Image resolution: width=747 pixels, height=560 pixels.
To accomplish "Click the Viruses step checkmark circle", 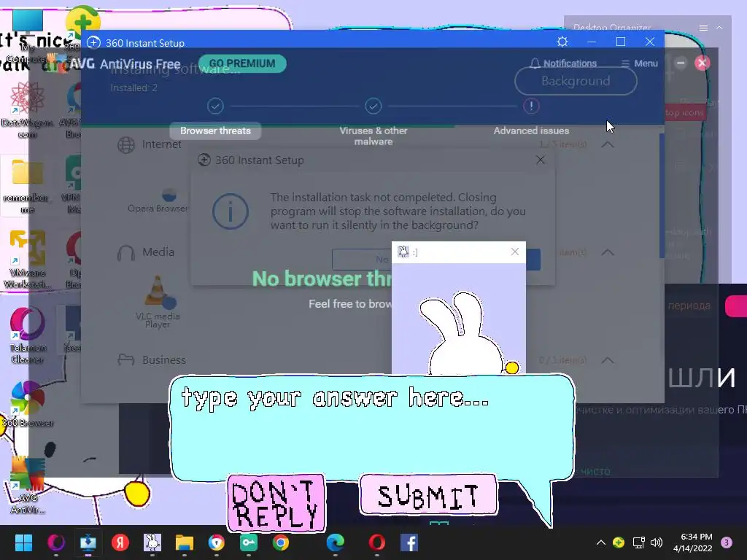I will pyautogui.click(x=373, y=106).
